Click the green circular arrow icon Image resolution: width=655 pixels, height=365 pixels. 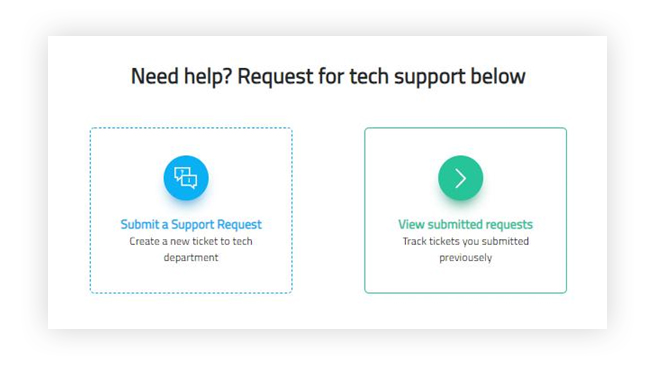[x=460, y=178]
